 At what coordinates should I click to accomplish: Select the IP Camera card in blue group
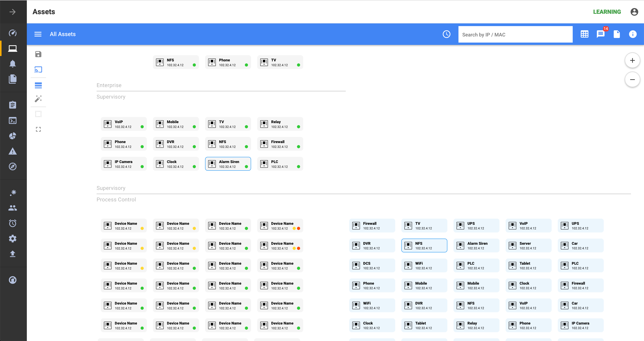coord(581,325)
